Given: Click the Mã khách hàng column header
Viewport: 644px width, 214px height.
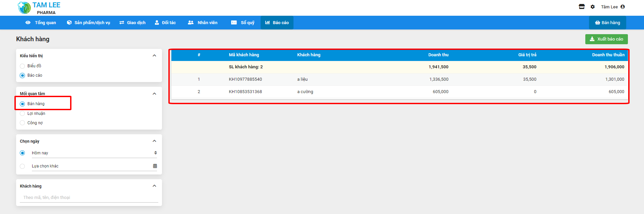Looking at the screenshot, I should (244, 55).
